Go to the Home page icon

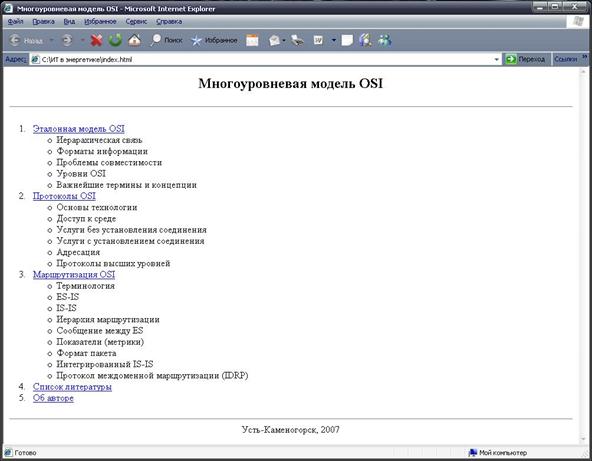[134, 40]
